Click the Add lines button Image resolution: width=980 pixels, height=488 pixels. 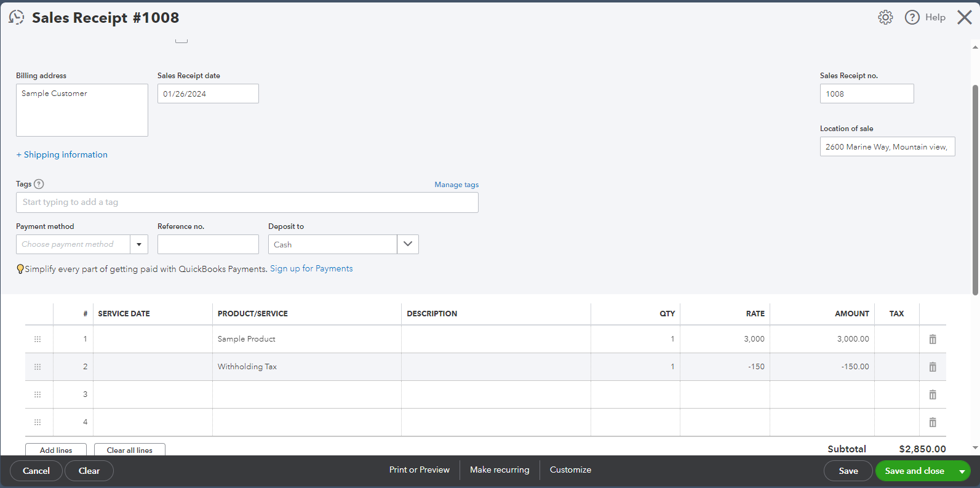(56, 450)
